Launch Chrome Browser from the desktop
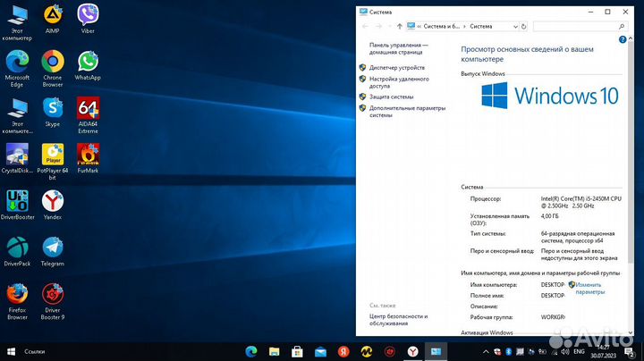The height and width of the screenshot is (361, 644). [x=53, y=69]
